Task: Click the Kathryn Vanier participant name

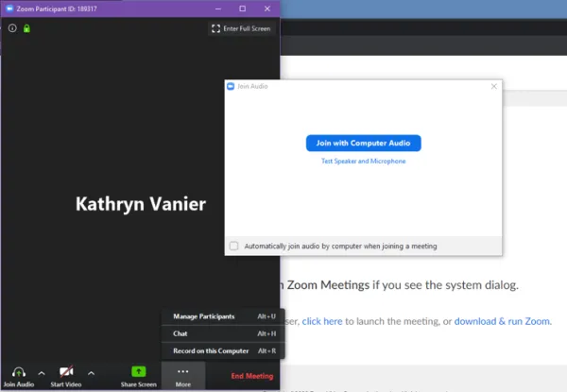Action: tap(141, 204)
